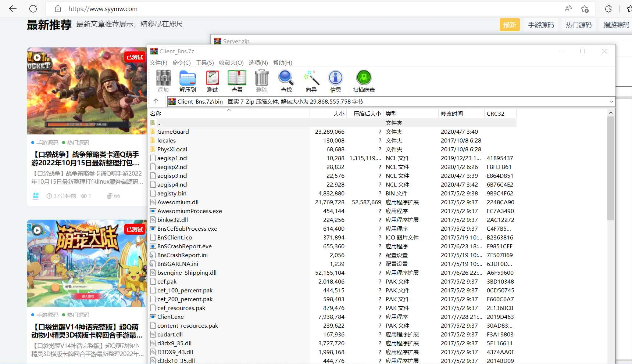
Task: Open the 口袋战争 article title link
Action: point(85,158)
